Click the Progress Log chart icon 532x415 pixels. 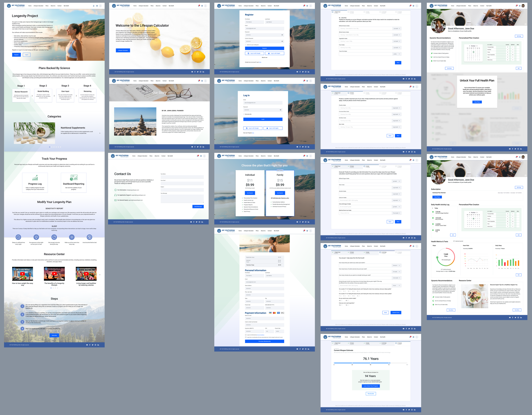(x=35, y=177)
